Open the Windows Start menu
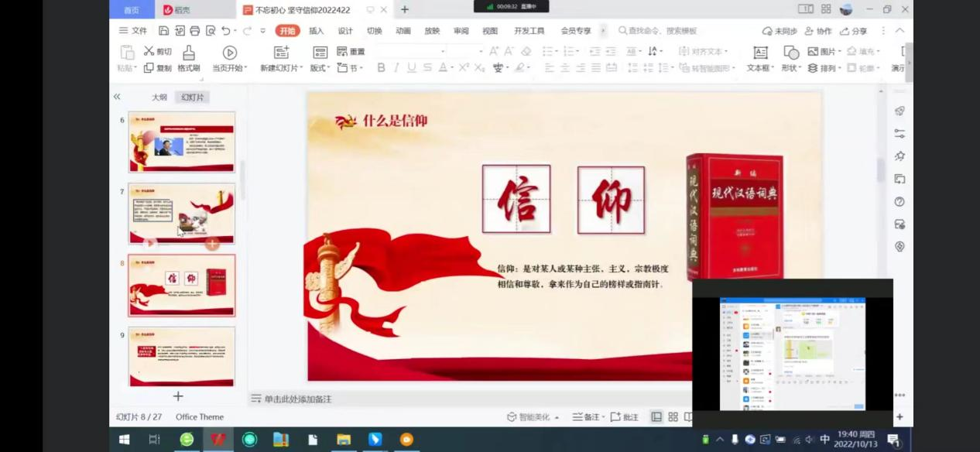 124,440
